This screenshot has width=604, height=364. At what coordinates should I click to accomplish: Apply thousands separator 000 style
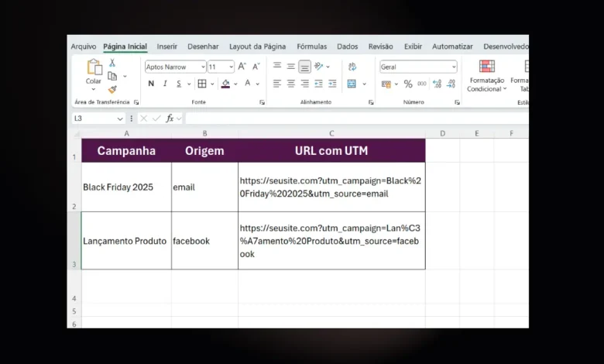coord(422,84)
